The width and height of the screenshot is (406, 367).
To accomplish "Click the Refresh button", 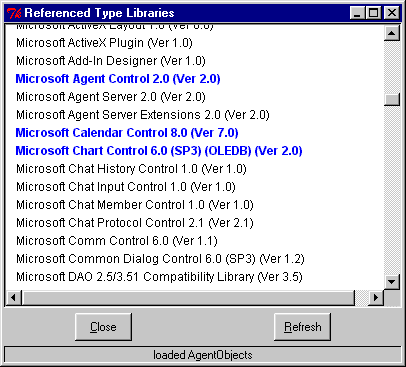I will click(x=302, y=327).
